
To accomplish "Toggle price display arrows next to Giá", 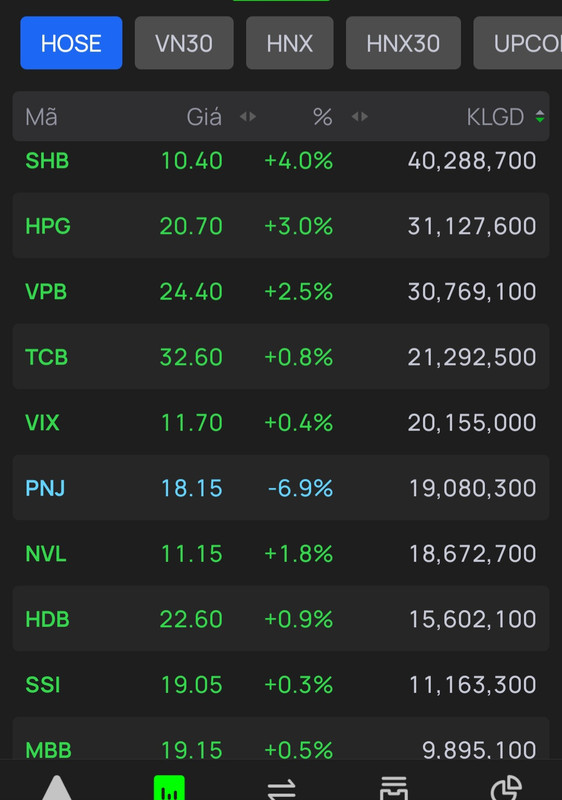I will click(248, 117).
